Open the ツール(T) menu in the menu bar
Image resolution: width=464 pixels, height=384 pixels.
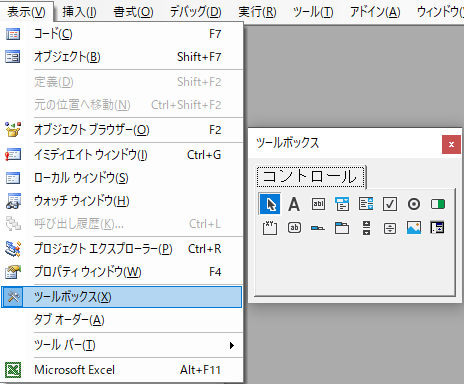(x=313, y=12)
